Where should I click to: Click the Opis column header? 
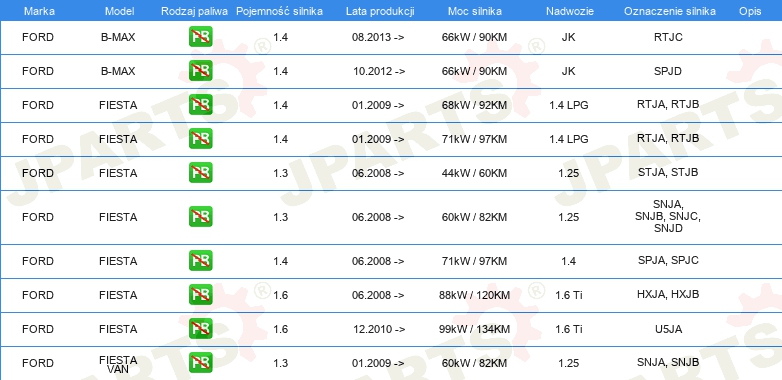pos(750,11)
